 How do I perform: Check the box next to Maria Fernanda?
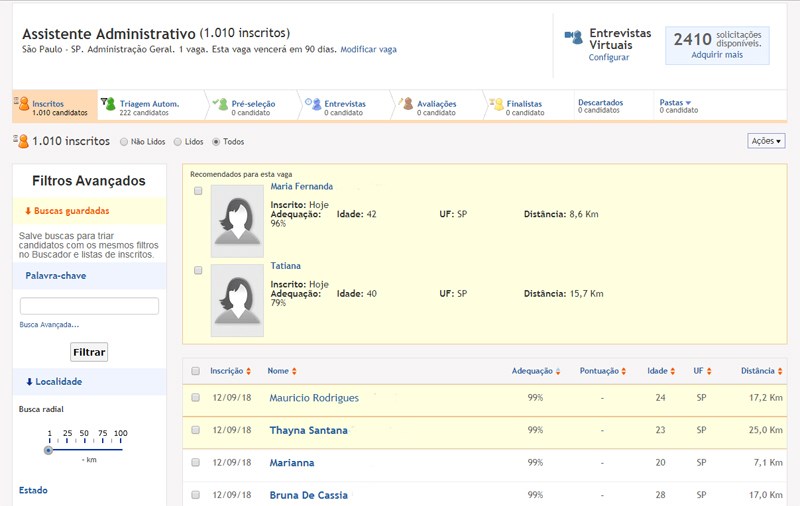[198, 191]
